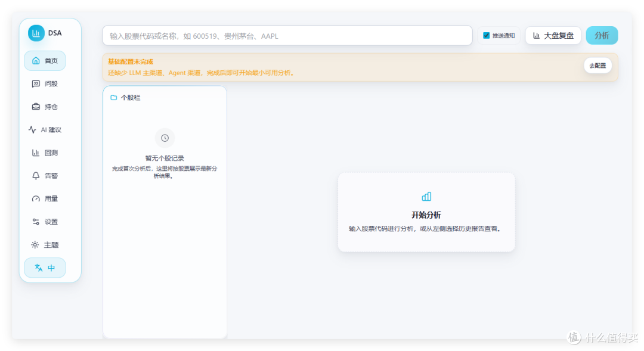
Task: Click the 暂无个股记录 text
Action: [165, 158]
